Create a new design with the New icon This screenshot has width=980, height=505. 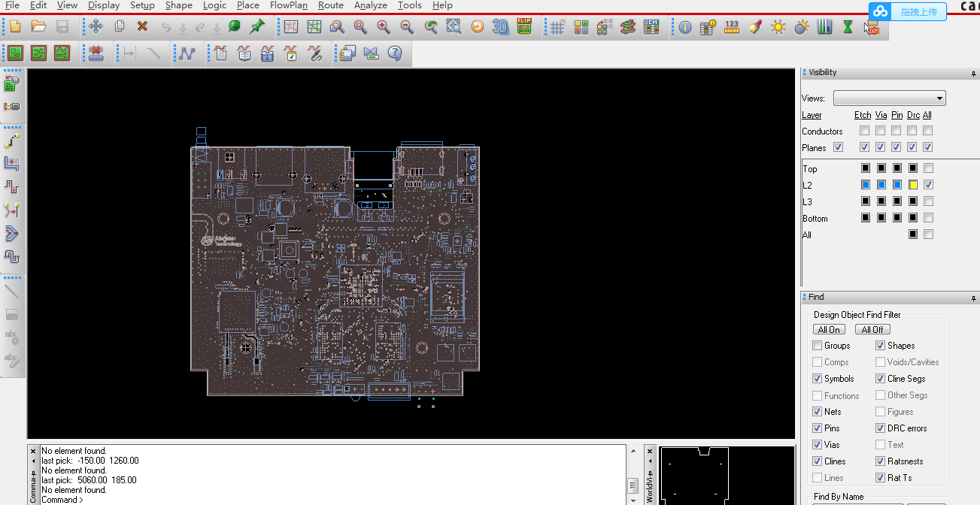tap(15, 27)
